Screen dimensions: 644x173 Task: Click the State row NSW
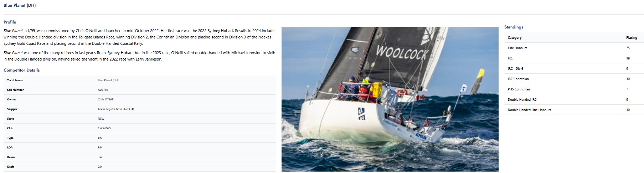140,119
